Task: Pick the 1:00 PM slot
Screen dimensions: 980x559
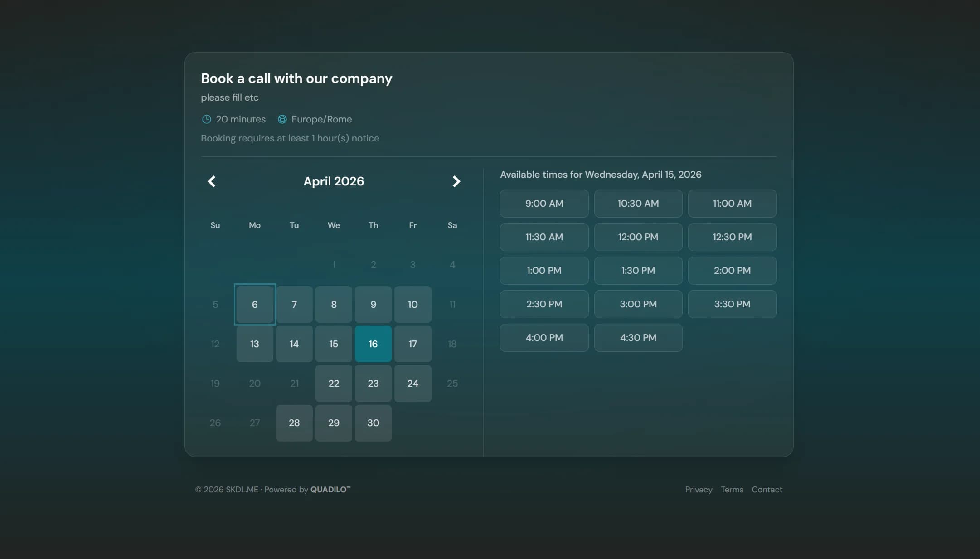Action: click(x=544, y=271)
